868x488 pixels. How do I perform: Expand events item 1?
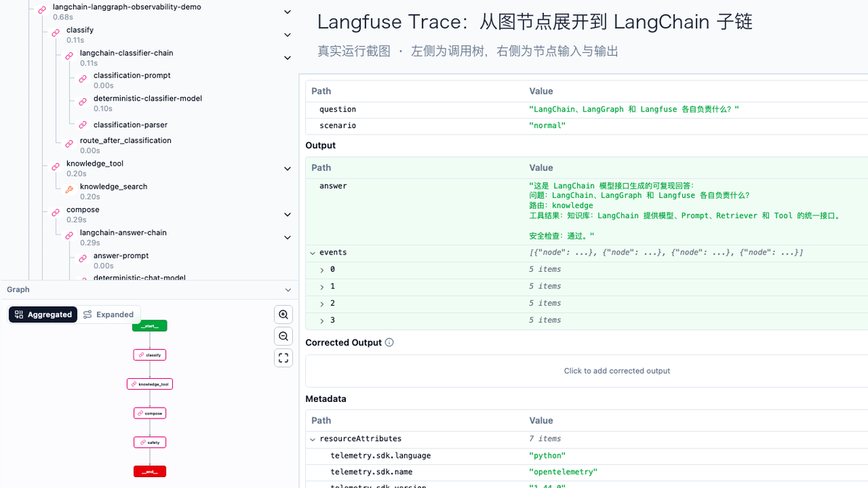pyautogui.click(x=322, y=286)
